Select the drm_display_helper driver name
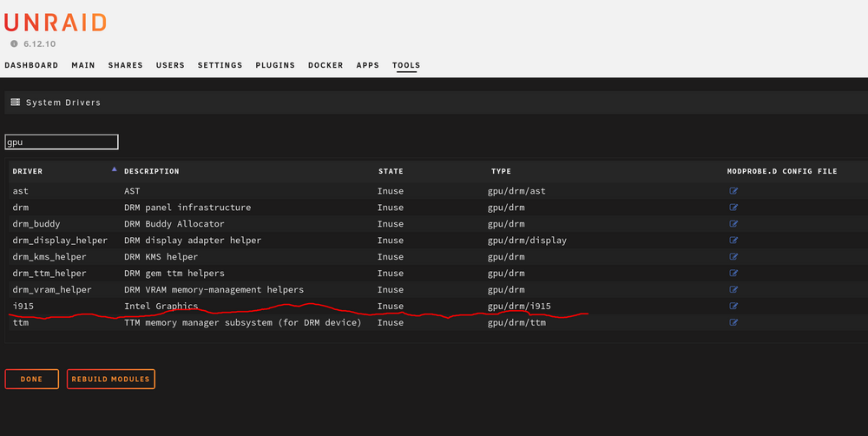This screenshot has height=436, width=868. point(61,241)
